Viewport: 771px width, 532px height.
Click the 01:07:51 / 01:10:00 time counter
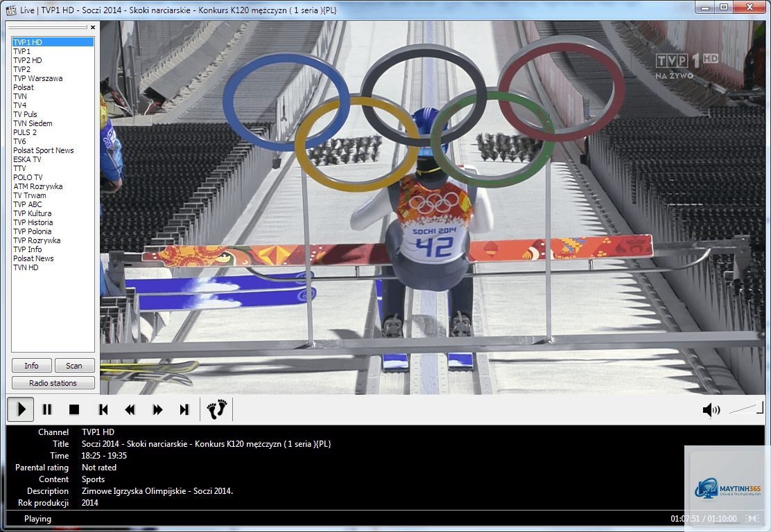coord(703,519)
